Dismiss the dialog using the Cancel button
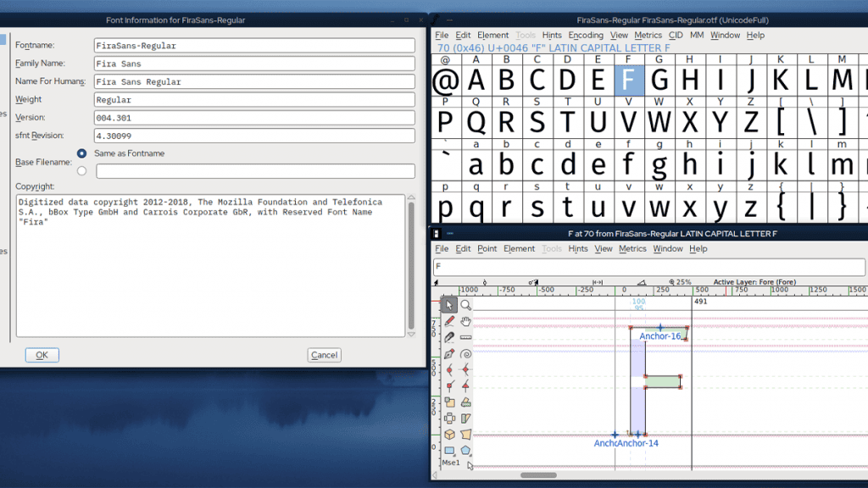Screen dimensions: 868x488 pyautogui.click(x=324, y=355)
